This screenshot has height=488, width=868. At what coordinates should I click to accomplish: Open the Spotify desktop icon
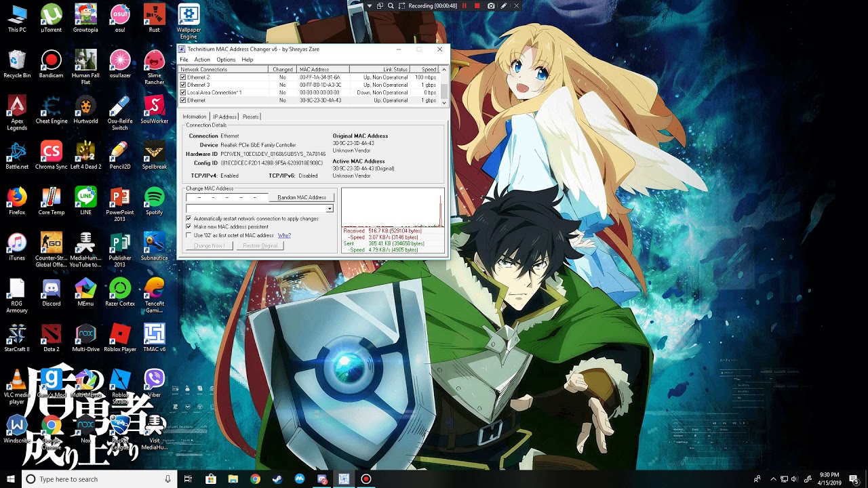155,201
